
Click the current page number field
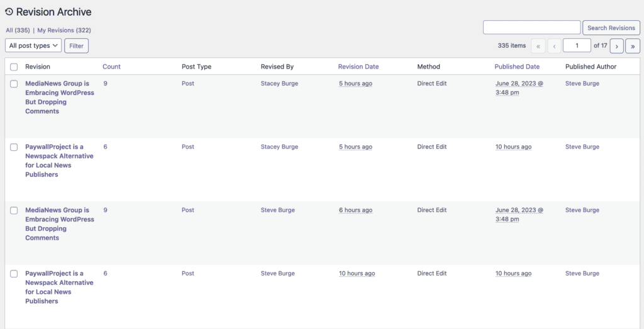tap(576, 45)
